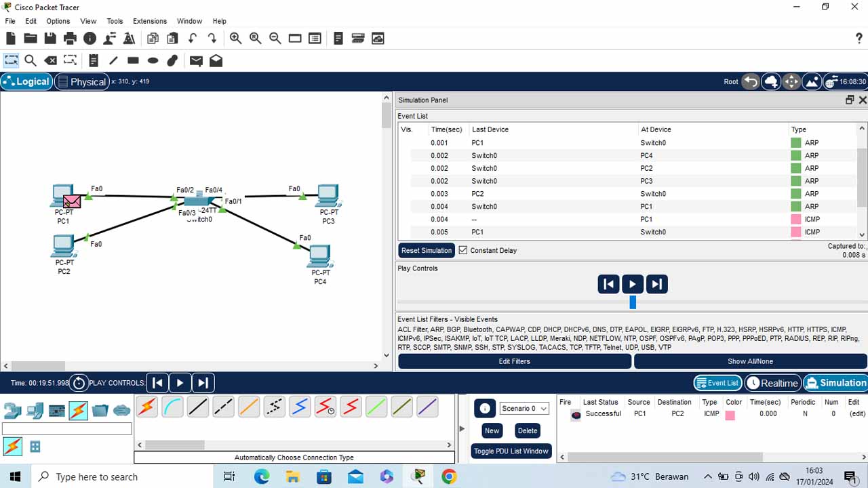Screen dimensions: 868x488
Task: Zoom out of the workspace
Action: tap(275, 39)
